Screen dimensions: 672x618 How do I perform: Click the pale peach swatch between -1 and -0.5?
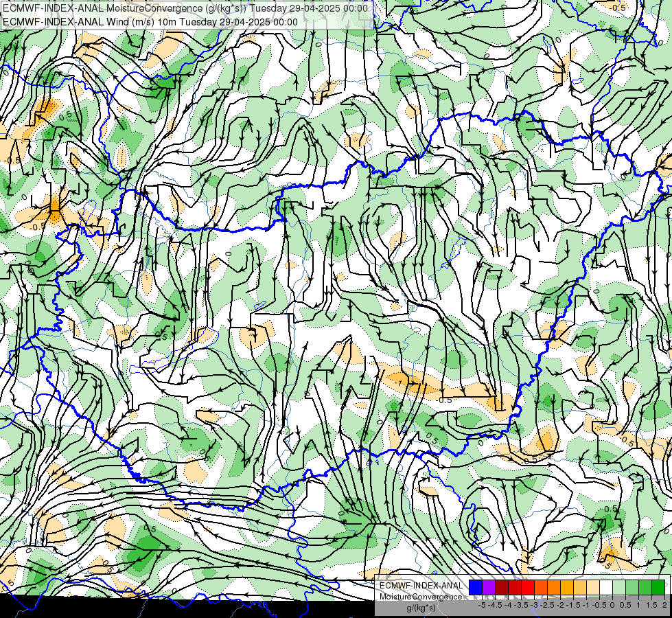[x=592, y=588]
